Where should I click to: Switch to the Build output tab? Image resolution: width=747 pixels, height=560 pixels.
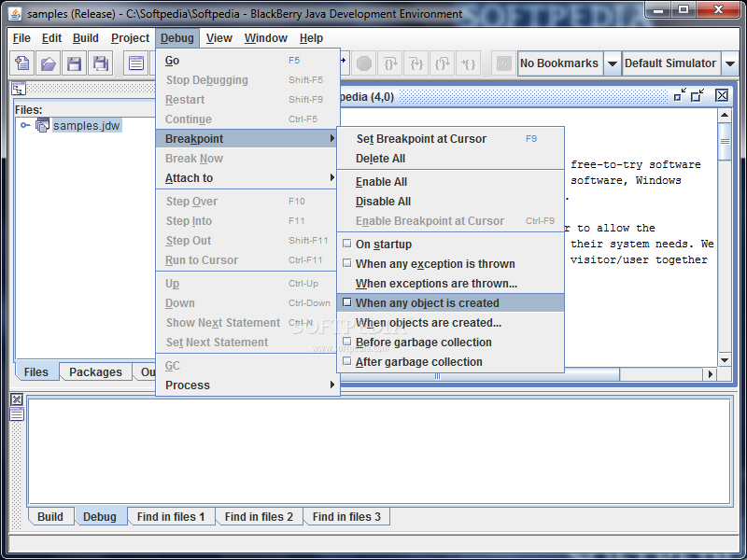point(50,517)
